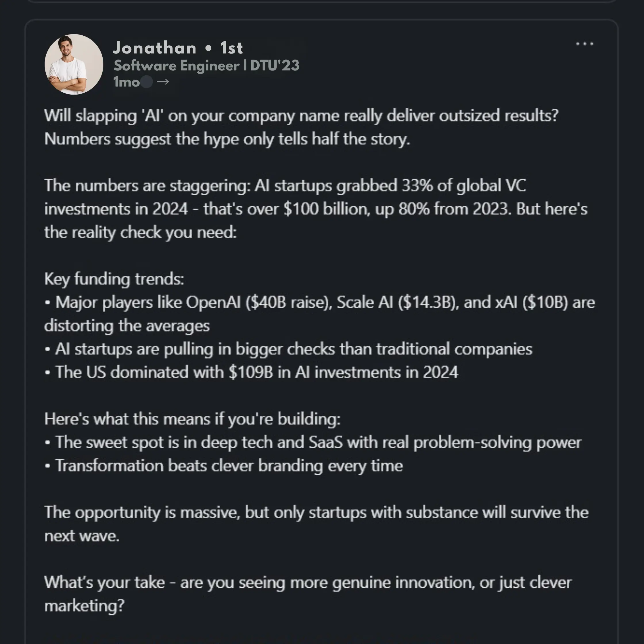
Task: Click the 'pulling in bigger checks' bullet
Action: point(293,349)
